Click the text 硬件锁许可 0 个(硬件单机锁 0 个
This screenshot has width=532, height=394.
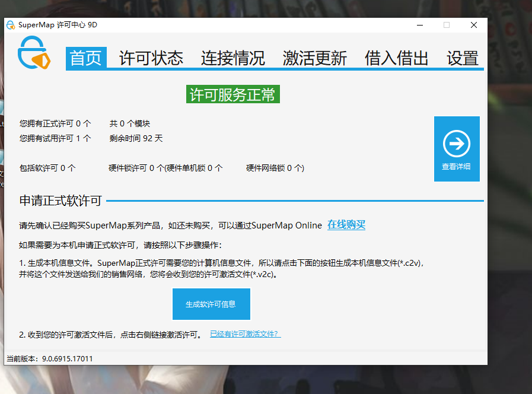click(x=165, y=168)
